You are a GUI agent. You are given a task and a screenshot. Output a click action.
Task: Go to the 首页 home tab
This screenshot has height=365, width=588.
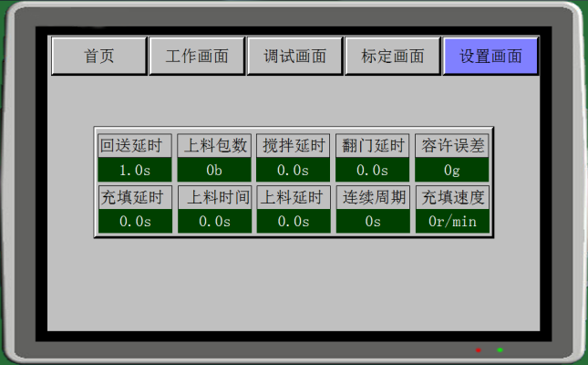(x=98, y=56)
